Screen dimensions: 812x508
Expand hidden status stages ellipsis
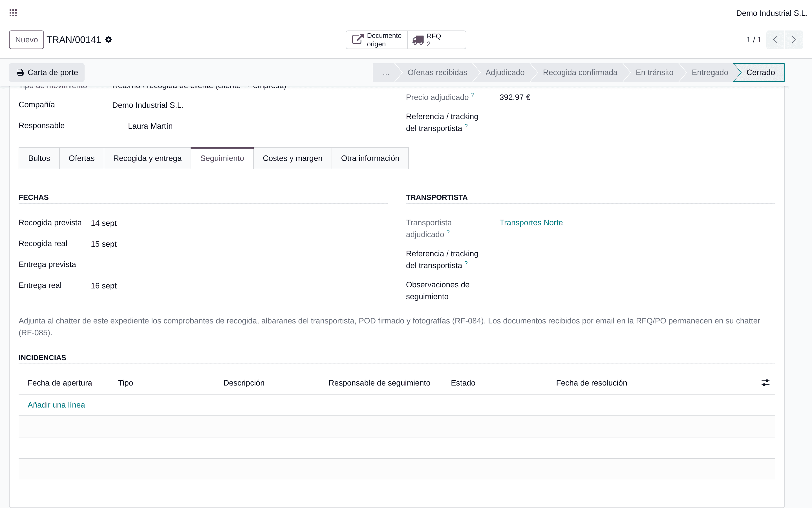click(x=386, y=73)
